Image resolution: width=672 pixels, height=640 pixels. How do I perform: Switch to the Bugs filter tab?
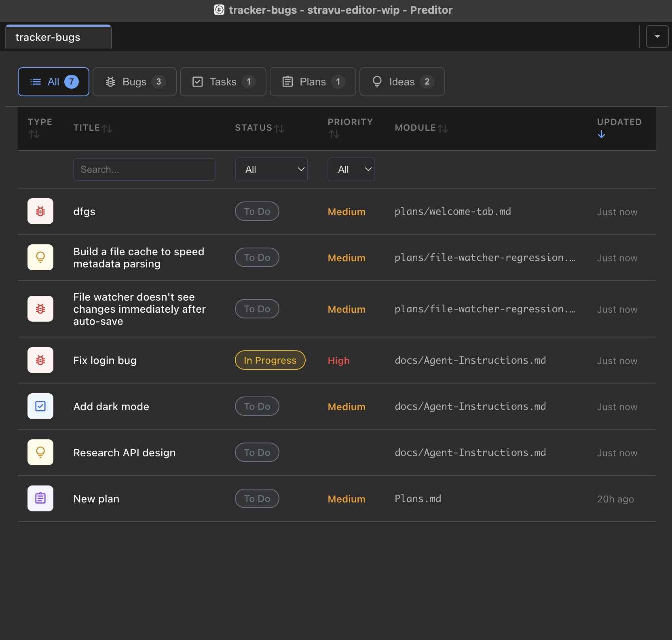(135, 82)
